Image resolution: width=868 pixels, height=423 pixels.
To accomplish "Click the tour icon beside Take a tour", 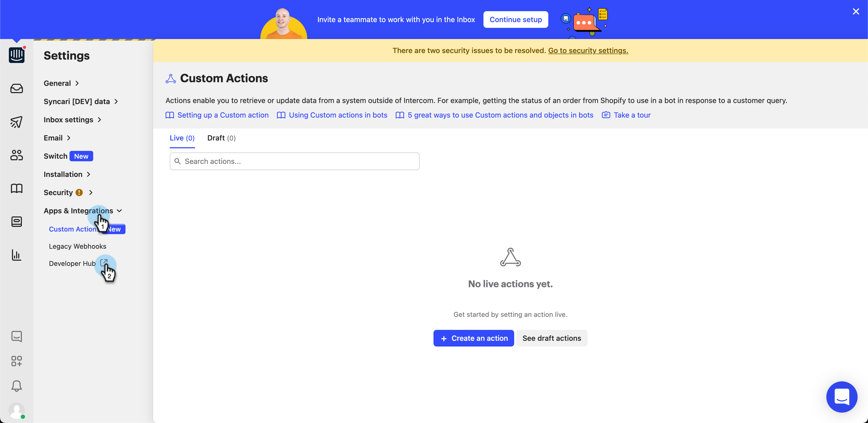I will (x=606, y=115).
